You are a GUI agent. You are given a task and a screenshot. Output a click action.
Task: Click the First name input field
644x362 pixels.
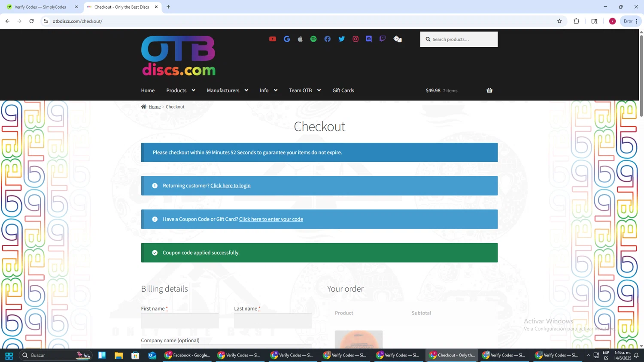[180, 321]
